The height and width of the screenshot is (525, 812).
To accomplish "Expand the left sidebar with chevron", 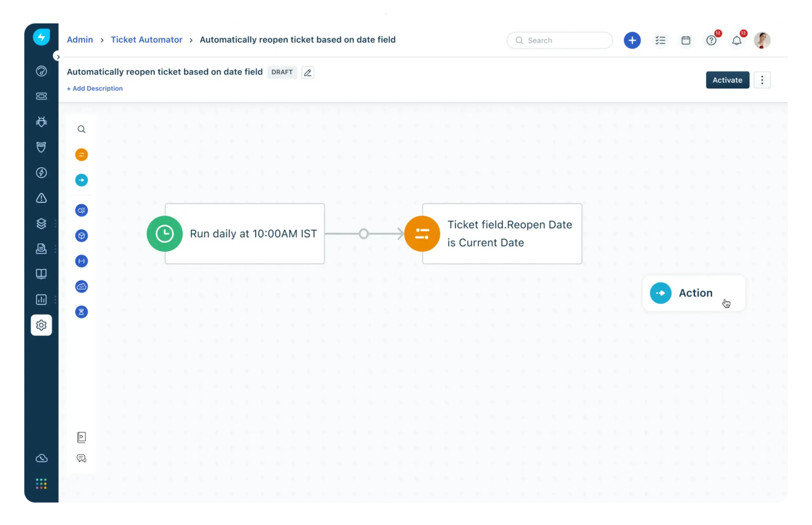I will click(x=58, y=57).
